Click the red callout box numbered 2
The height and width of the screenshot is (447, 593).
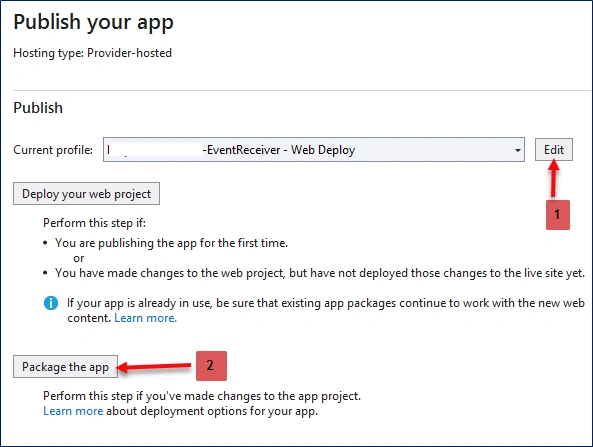pos(211,366)
